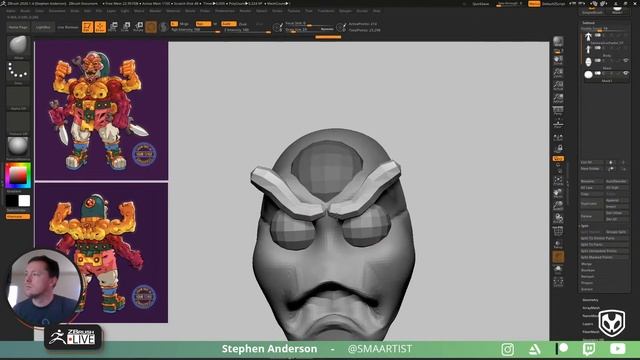Click the Z Intensity slider
This screenshot has width=640, height=360.
(247, 30)
